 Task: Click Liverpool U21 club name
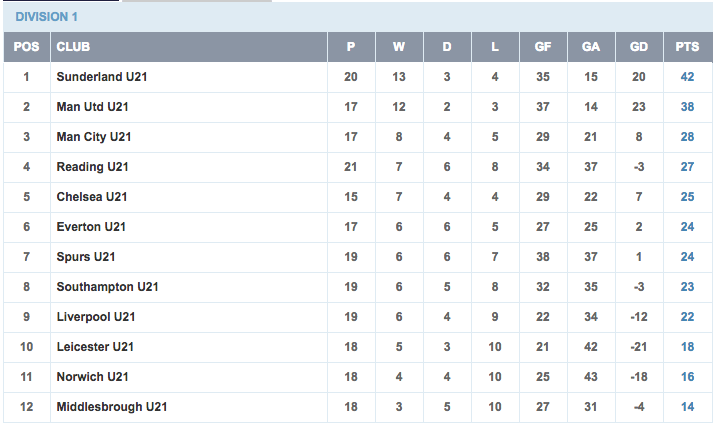[x=96, y=317]
